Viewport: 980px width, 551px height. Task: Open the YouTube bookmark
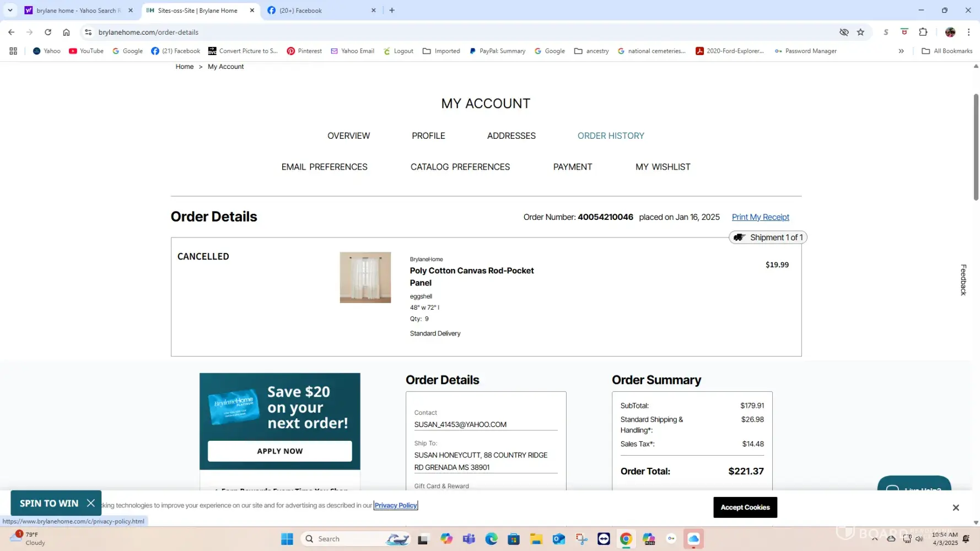[x=87, y=51]
